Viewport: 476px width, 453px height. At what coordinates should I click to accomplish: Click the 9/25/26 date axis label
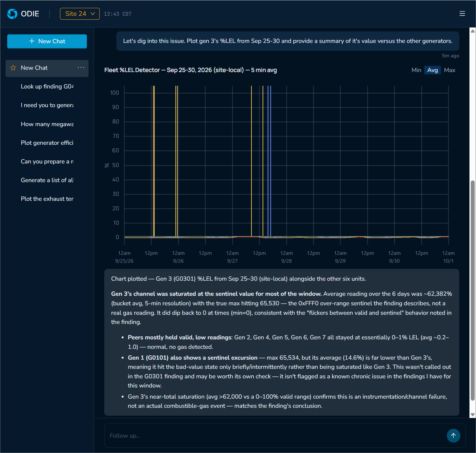coord(124,261)
